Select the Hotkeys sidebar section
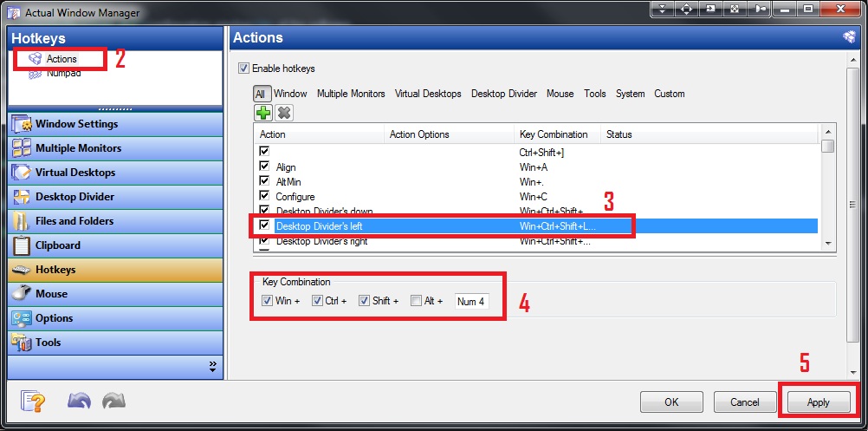The height and width of the screenshot is (431, 868). [x=116, y=270]
